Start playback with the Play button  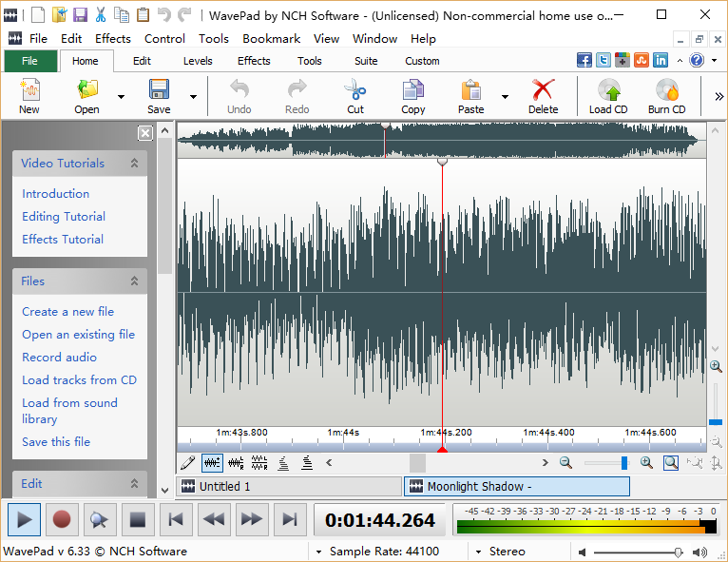(x=25, y=519)
